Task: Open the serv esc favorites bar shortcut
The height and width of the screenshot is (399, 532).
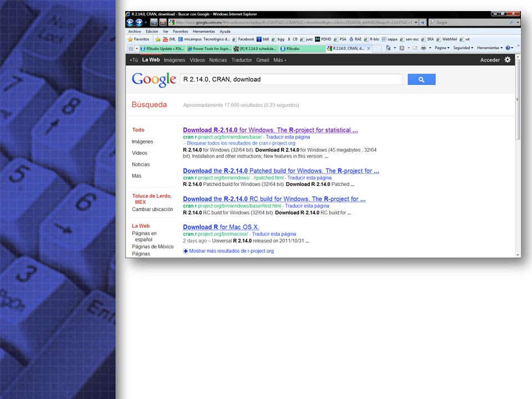Action: click(x=409, y=39)
